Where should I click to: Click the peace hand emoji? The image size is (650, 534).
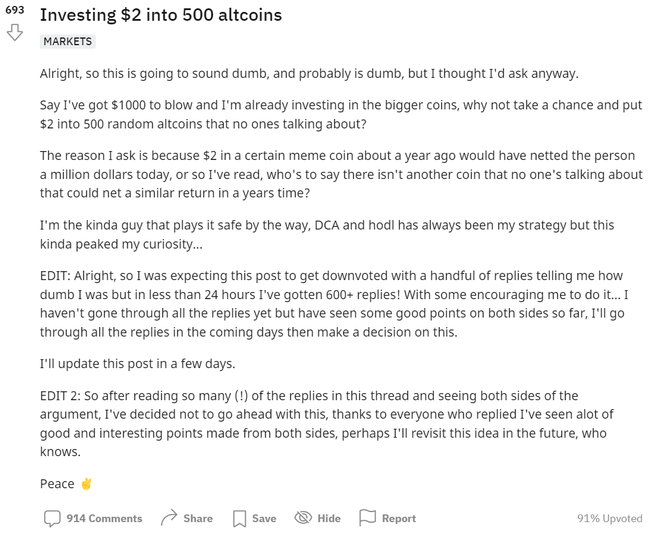coord(86,484)
